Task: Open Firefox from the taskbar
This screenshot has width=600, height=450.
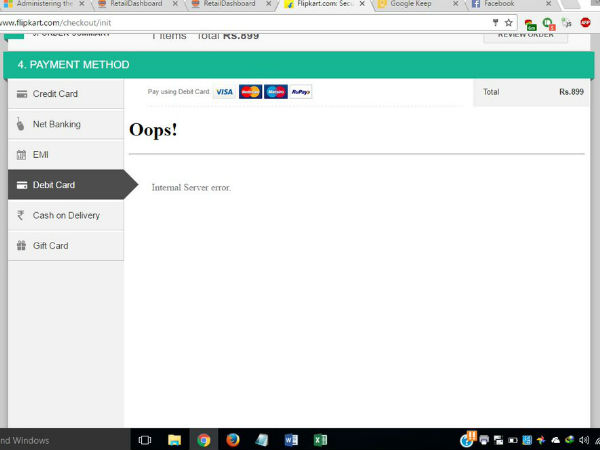Action: tap(232, 439)
